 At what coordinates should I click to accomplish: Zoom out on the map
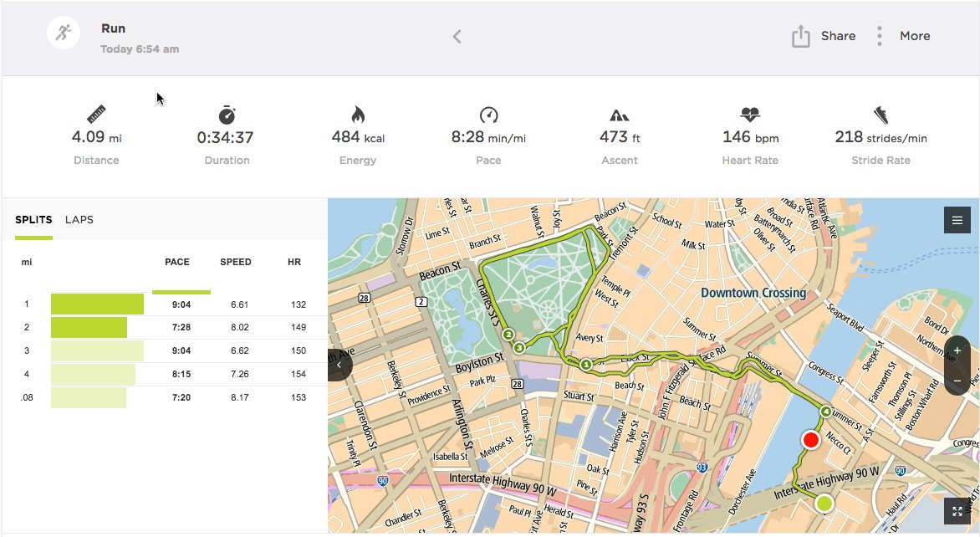(957, 381)
